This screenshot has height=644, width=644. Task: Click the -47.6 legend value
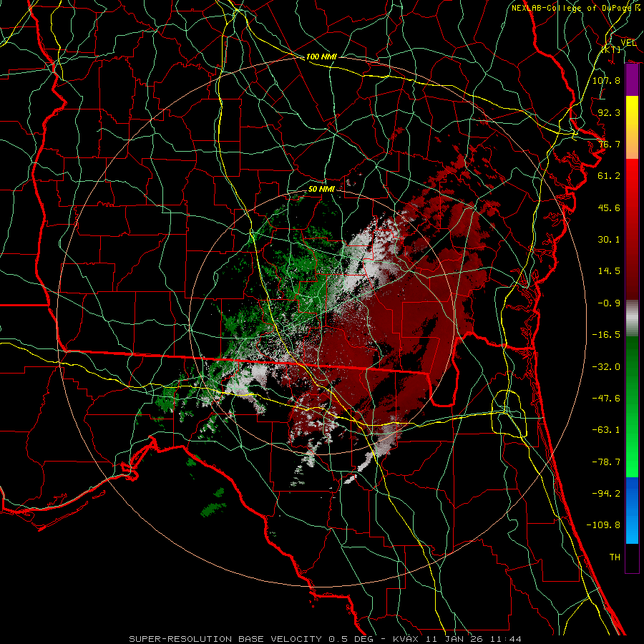606,399
